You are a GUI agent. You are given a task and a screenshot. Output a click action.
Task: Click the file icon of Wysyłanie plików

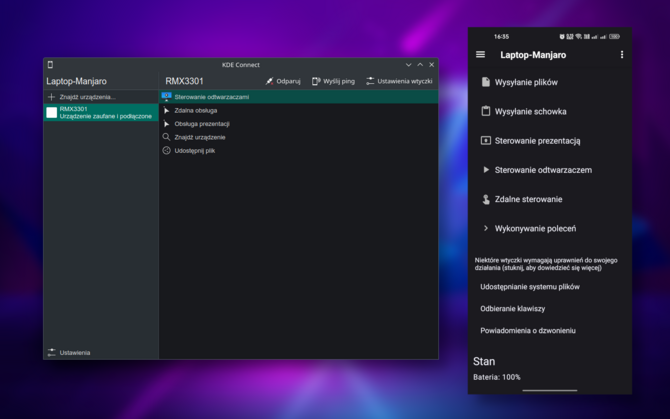(485, 82)
